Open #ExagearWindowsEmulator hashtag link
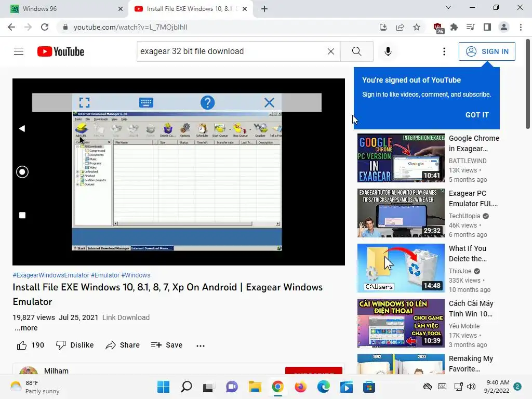 pyautogui.click(x=51, y=275)
